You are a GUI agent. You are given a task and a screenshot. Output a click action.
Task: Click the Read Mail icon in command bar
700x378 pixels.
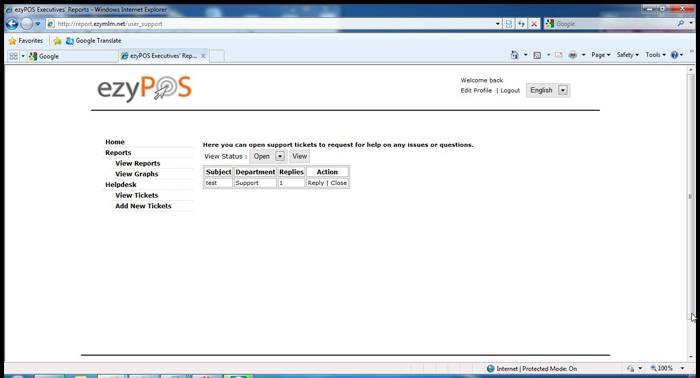coord(558,55)
